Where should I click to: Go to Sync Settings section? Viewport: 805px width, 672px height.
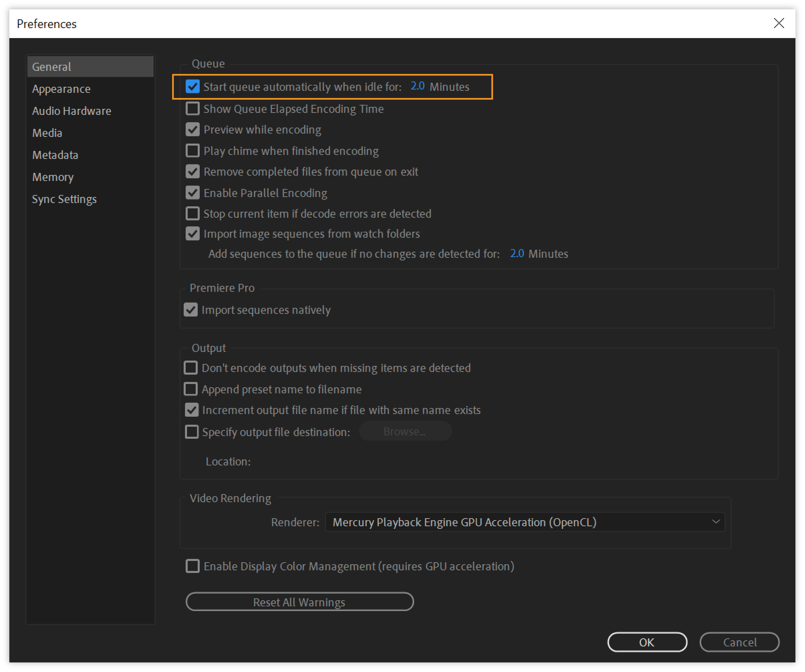(64, 199)
